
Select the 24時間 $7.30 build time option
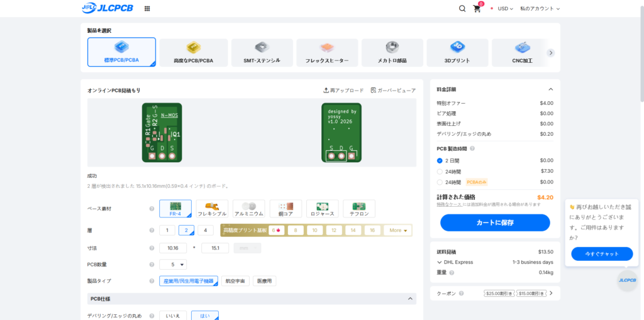(x=440, y=171)
